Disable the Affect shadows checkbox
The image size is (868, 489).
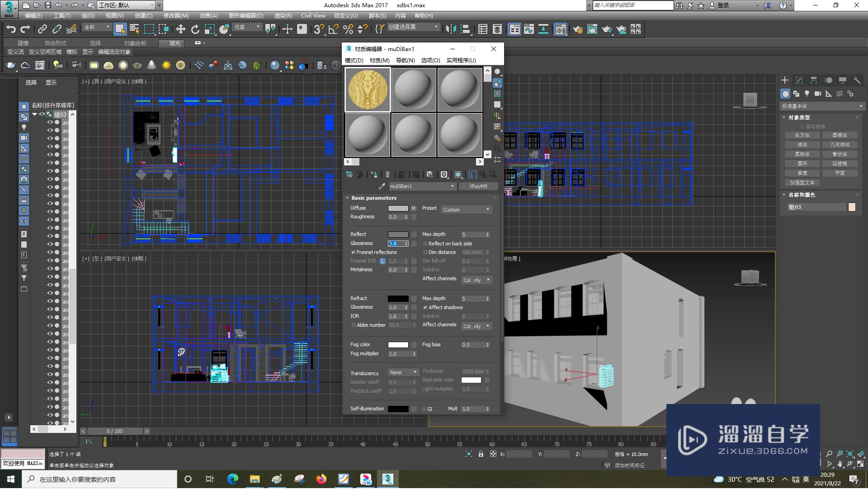(x=425, y=307)
